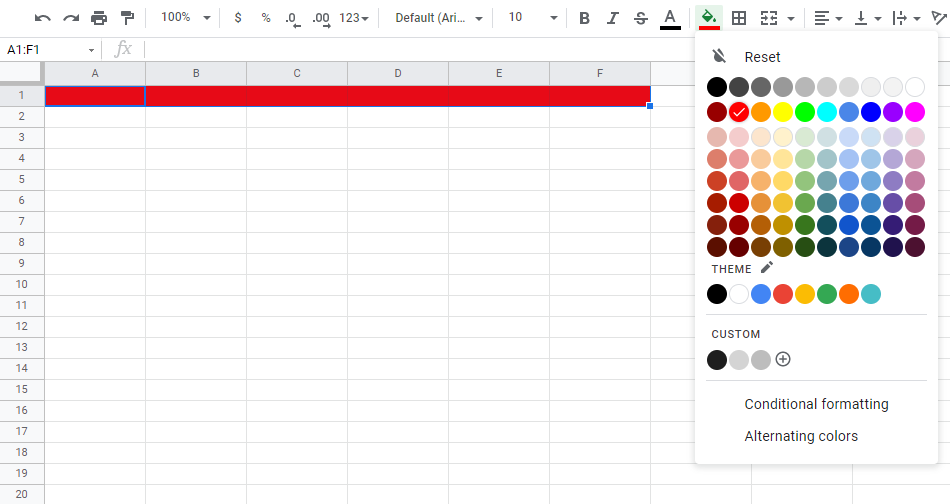Toggle italic formatting
Image resolution: width=950 pixels, height=504 pixels.
pyautogui.click(x=613, y=18)
